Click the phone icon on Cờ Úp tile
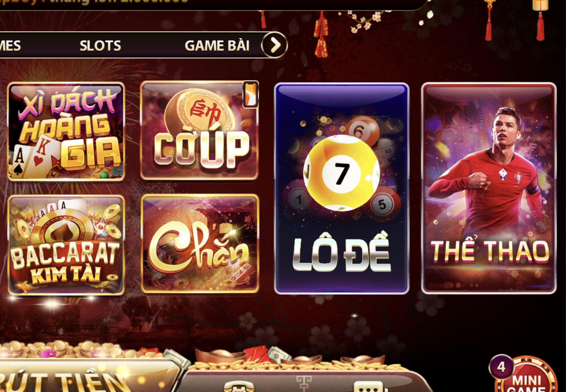566x392 pixels. [251, 94]
